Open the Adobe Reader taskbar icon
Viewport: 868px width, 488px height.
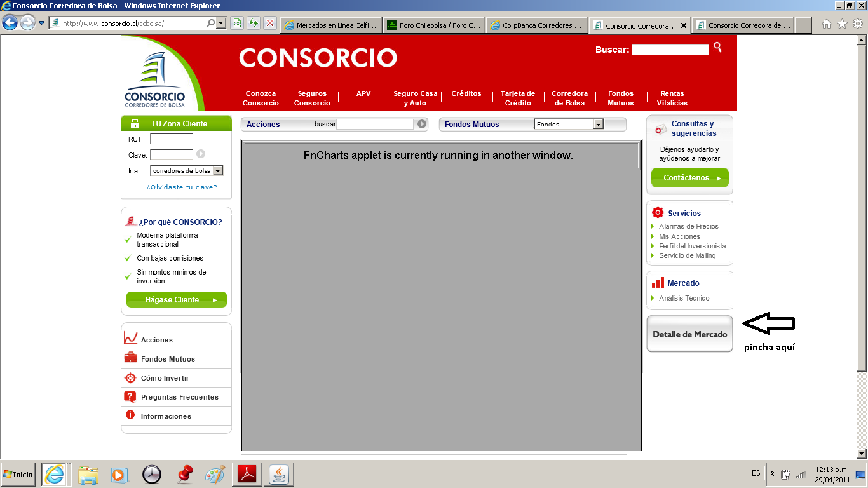[247, 475]
